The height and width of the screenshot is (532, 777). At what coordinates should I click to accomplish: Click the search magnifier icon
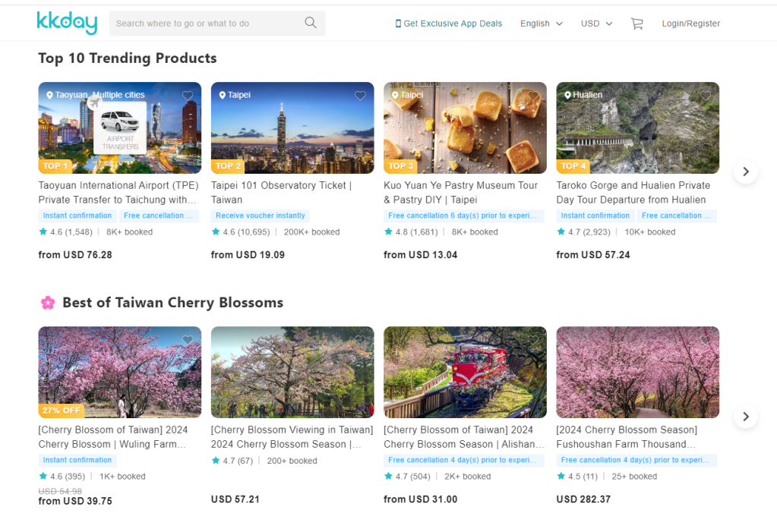tap(310, 23)
